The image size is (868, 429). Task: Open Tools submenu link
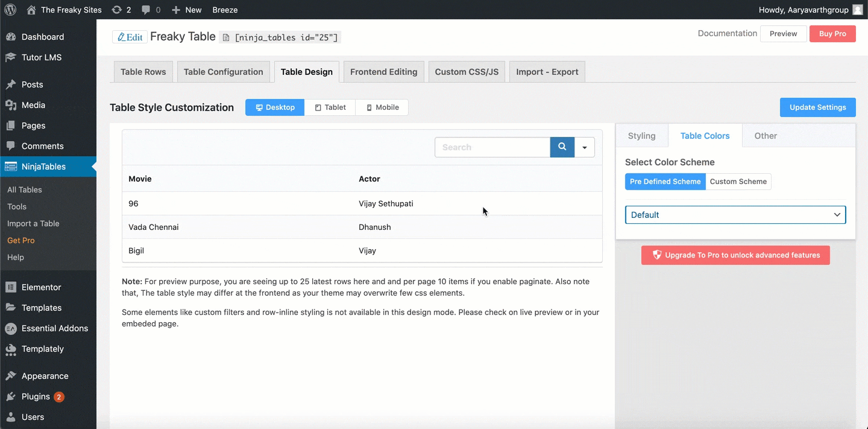[x=17, y=206]
